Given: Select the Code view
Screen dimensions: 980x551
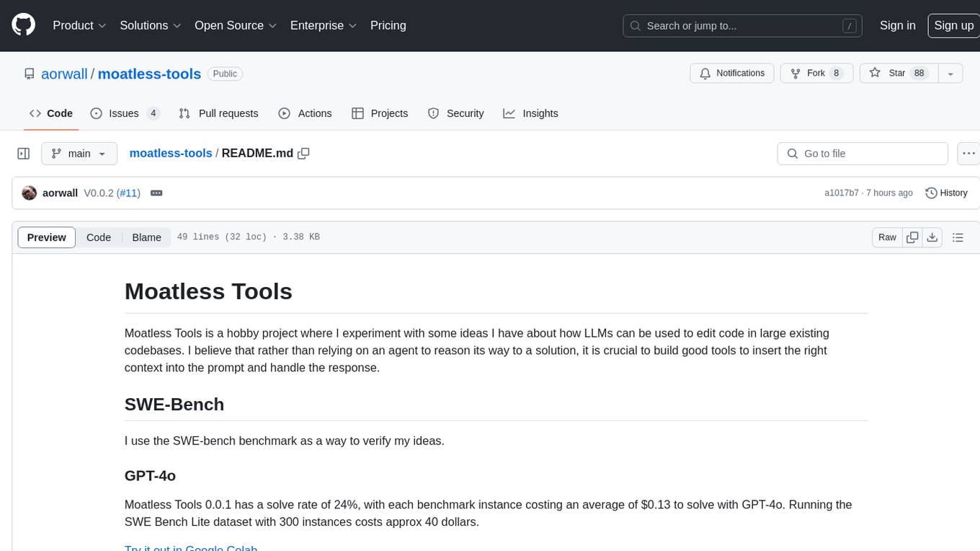Looking at the screenshot, I should (99, 237).
